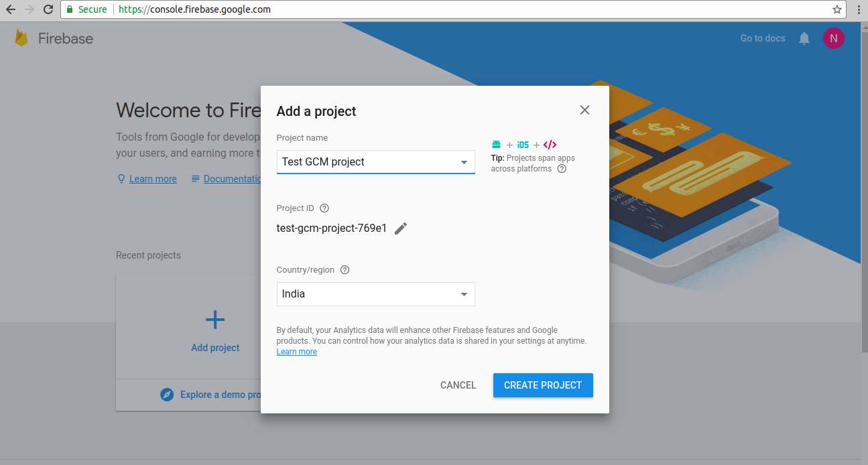Bookmark this page with star
This screenshot has width=868, height=465.
coord(837,9)
